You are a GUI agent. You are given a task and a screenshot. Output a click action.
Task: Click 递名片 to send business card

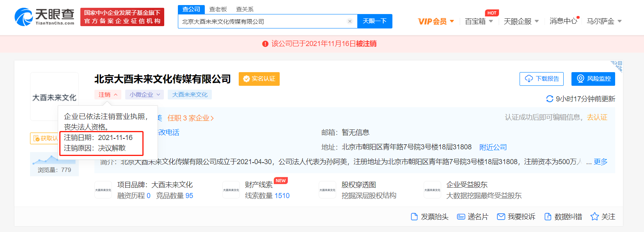(x=472, y=217)
